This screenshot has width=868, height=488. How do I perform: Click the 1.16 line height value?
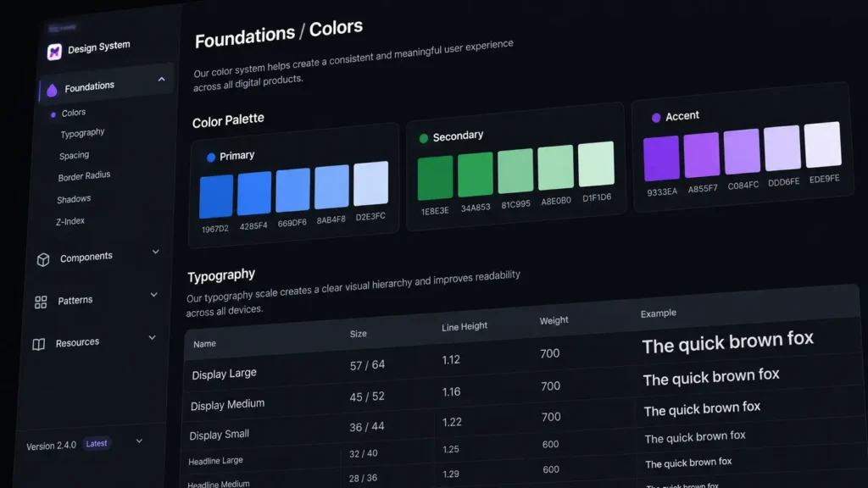tap(451, 392)
